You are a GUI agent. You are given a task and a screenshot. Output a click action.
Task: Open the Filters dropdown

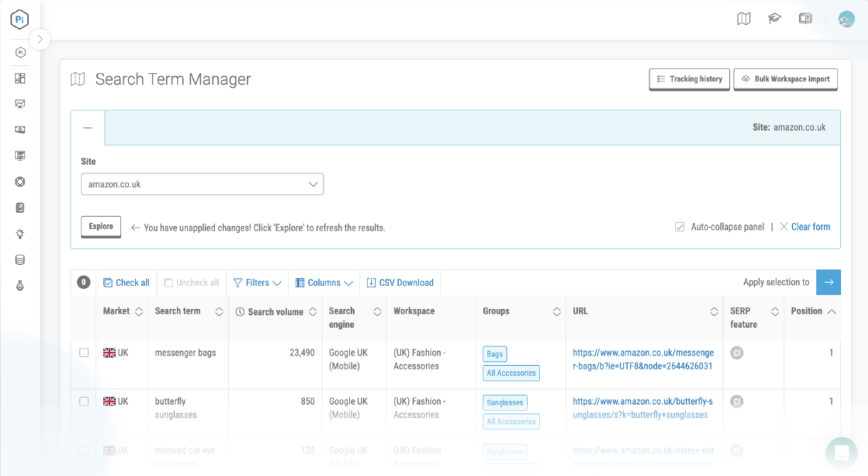(x=257, y=282)
